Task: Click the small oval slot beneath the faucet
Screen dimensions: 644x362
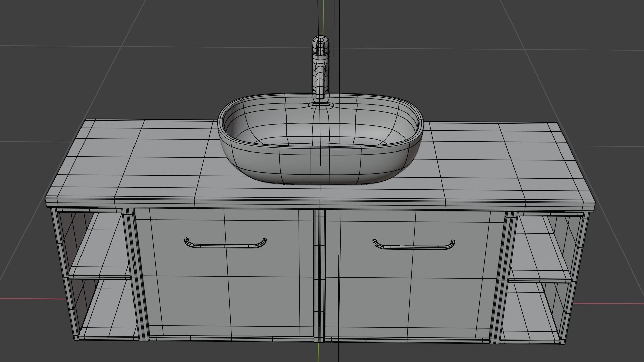Action: [x=321, y=105]
